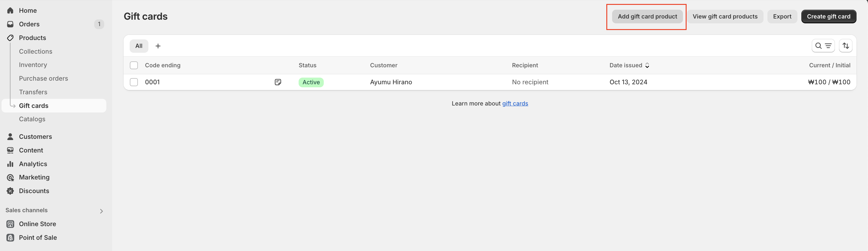Sort by the Date issued column header
868x251 pixels.
click(x=629, y=65)
